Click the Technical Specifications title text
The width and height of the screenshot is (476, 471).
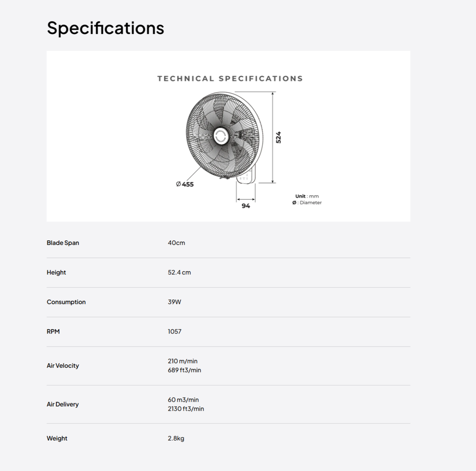(x=230, y=79)
